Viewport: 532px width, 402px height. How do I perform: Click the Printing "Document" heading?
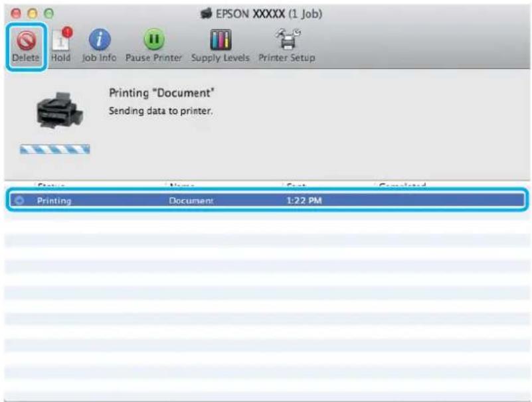tap(161, 93)
